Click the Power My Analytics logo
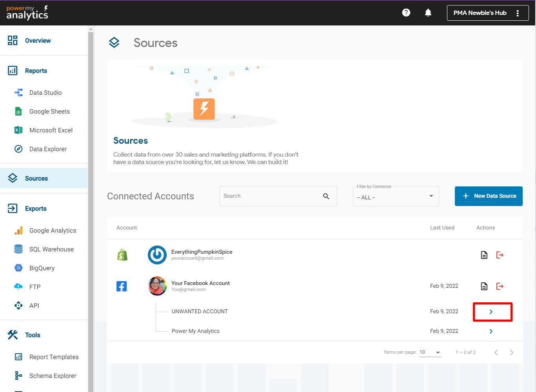 point(27,13)
